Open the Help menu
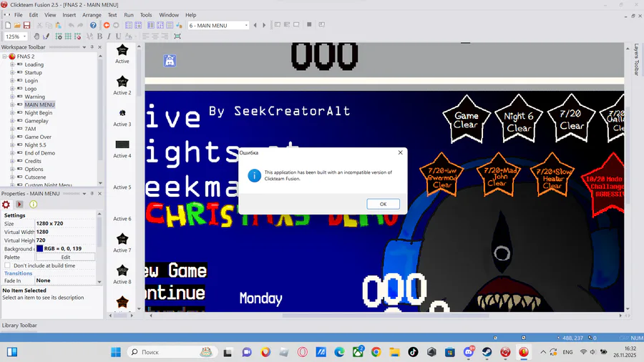Screen dimensions: 644x362 (x=190, y=15)
